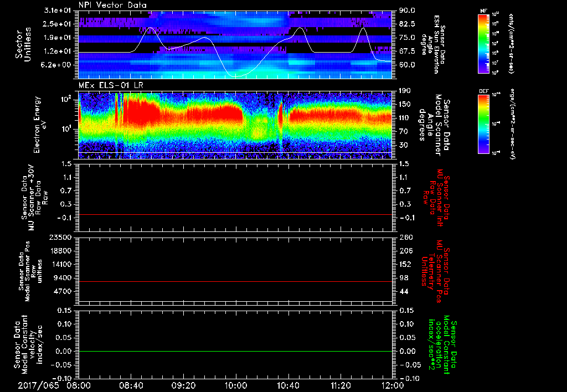
Task: Select the 2017/065 date label
Action: (x=39, y=384)
